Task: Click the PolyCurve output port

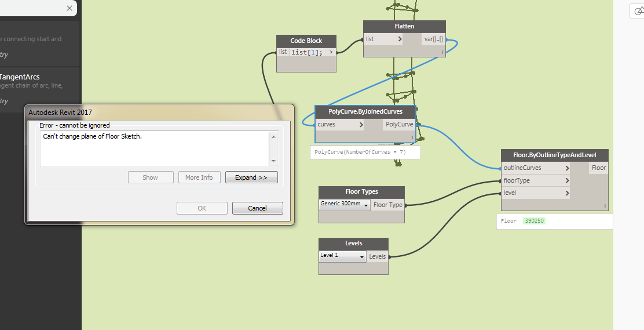Action: tap(399, 124)
